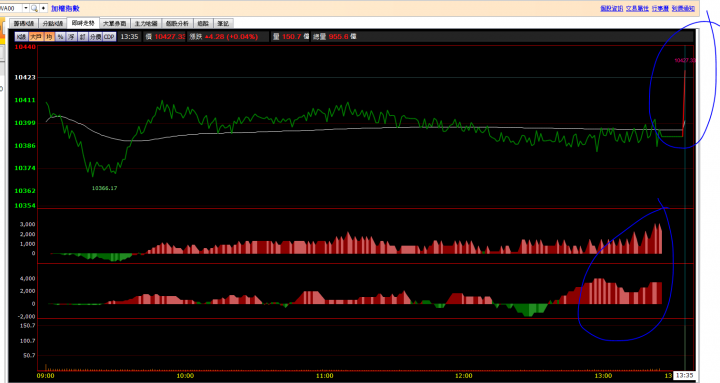The width and height of the screenshot is (720, 383).
Task: Click the volume value 150.7 in header
Action: coord(292,37)
